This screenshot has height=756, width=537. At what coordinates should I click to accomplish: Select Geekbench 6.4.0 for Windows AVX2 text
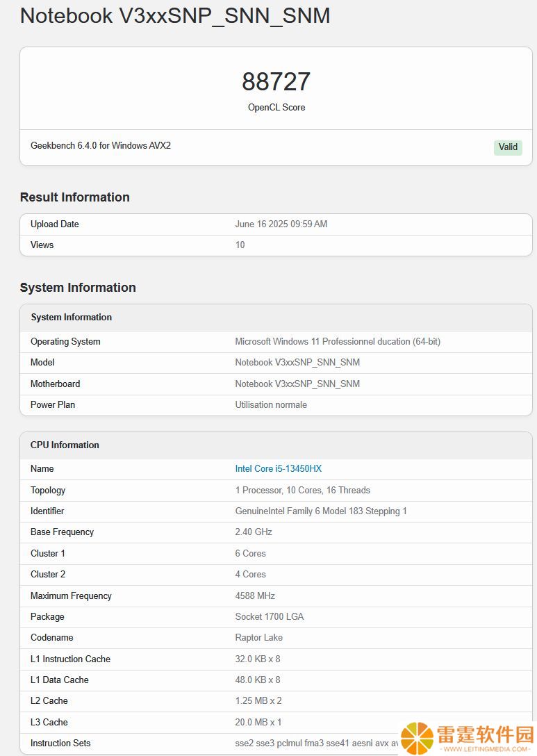click(101, 146)
